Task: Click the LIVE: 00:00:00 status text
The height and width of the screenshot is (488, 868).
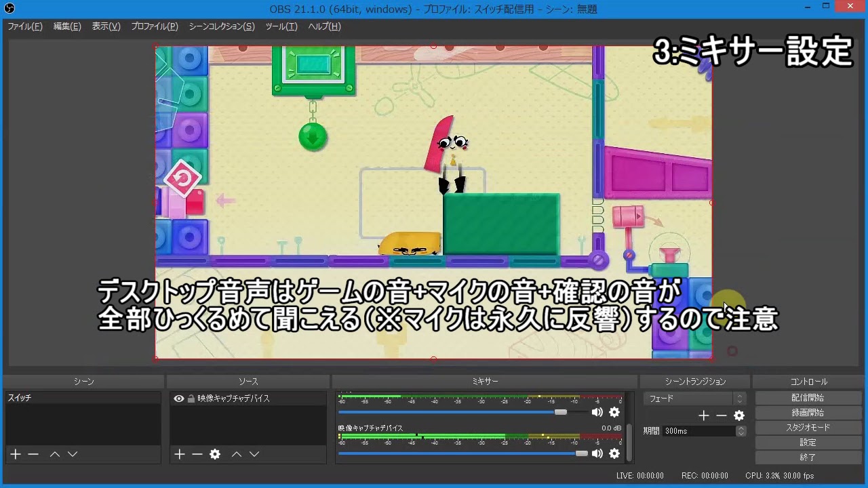Action: [640, 476]
